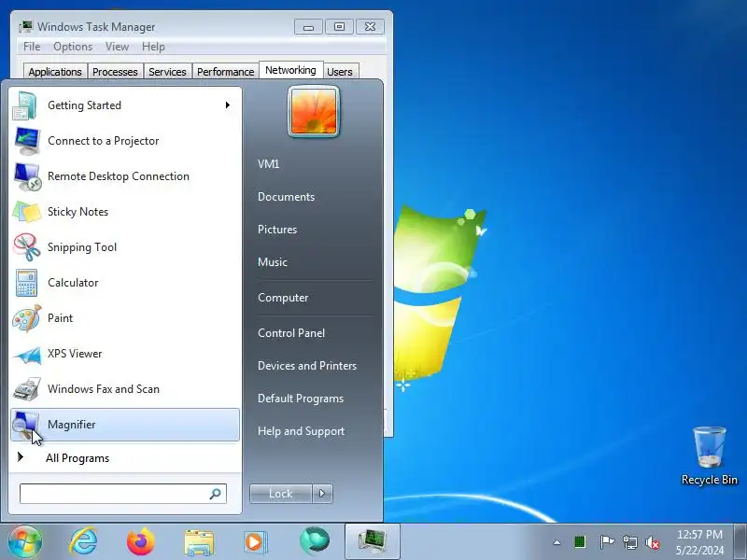The height and width of the screenshot is (560, 747).
Task: Click the Task Manager title bar icon
Action: pos(26,26)
